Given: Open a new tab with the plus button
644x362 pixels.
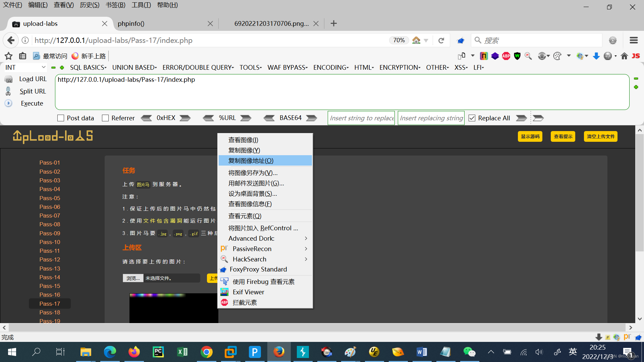Looking at the screenshot, I should 333,23.
